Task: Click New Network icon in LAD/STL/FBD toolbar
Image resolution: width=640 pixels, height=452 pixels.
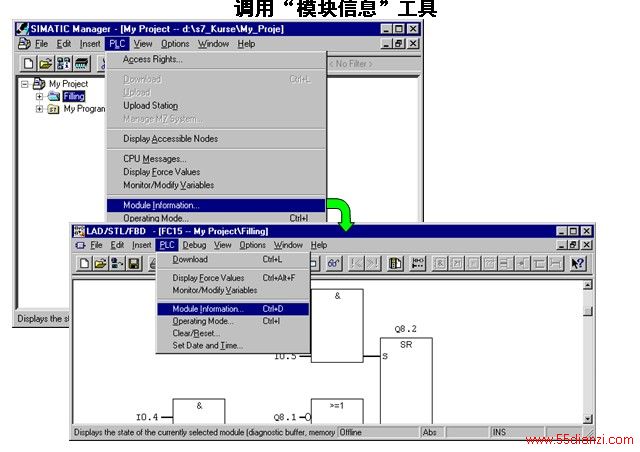Action: pyautogui.click(x=417, y=263)
